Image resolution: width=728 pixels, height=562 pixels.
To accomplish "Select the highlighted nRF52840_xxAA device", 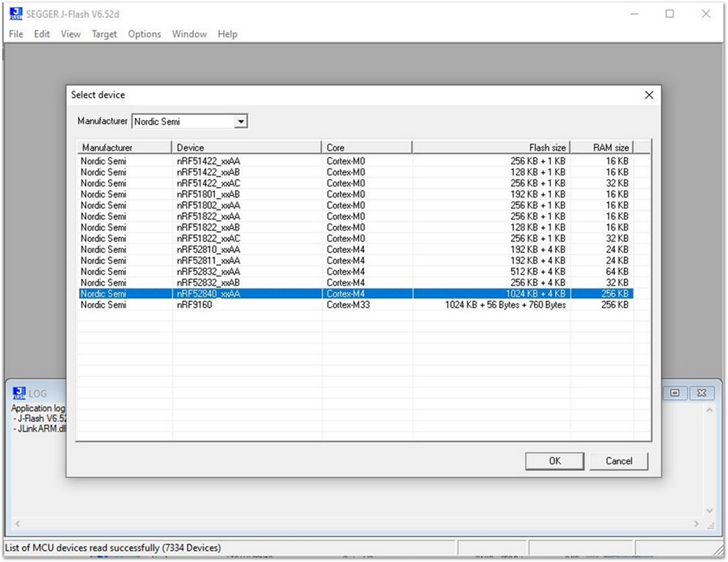I will 356,294.
